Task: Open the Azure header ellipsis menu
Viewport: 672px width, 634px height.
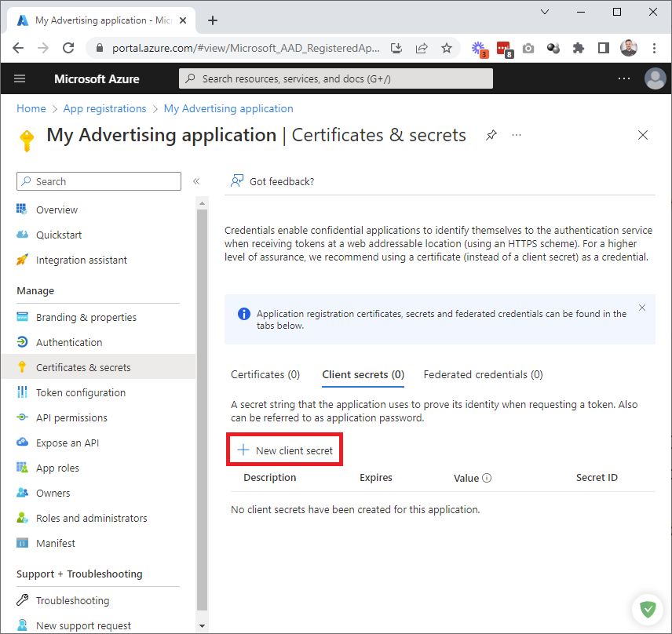Action: pos(624,78)
